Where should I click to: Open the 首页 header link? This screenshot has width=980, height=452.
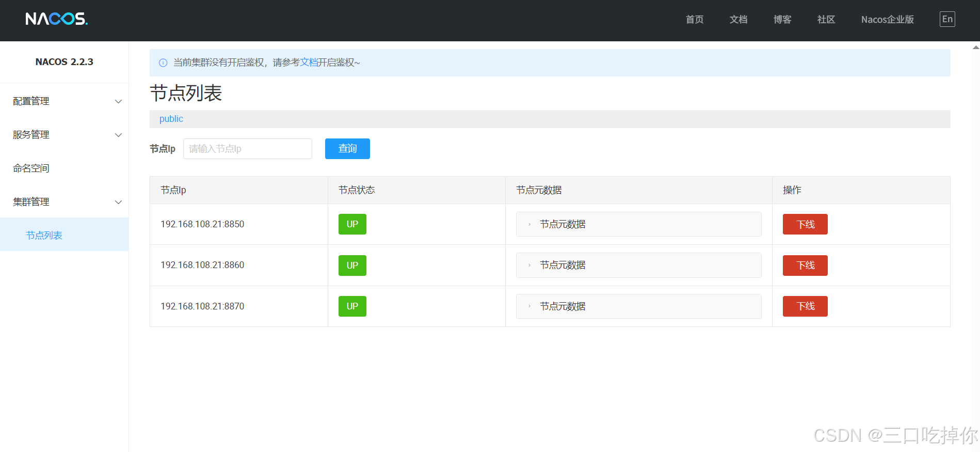pyautogui.click(x=695, y=20)
